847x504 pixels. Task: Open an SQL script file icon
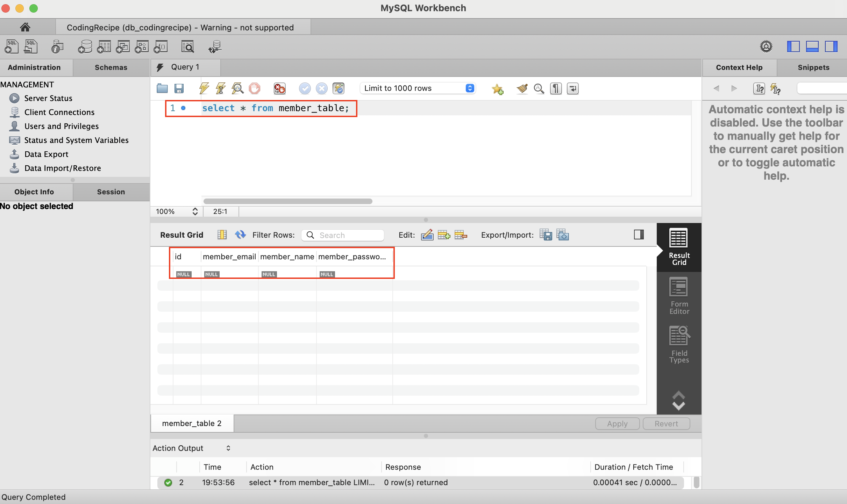point(31,46)
